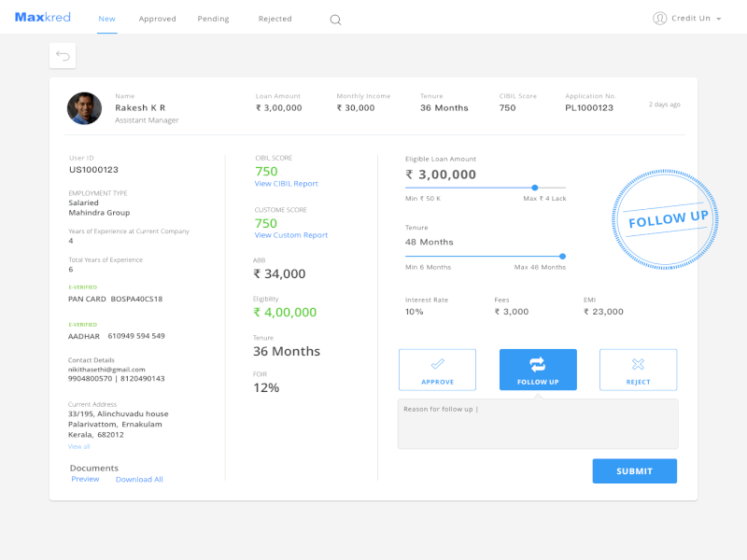Image resolution: width=747 pixels, height=560 pixels.
Task: Go back using the return arrow
Action: (x=62, y=55)
